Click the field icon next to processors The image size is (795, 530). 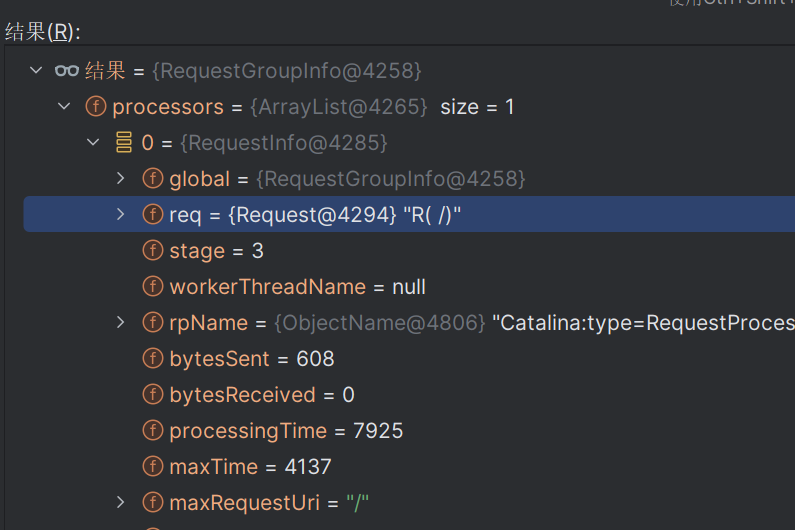pos(96,107)
